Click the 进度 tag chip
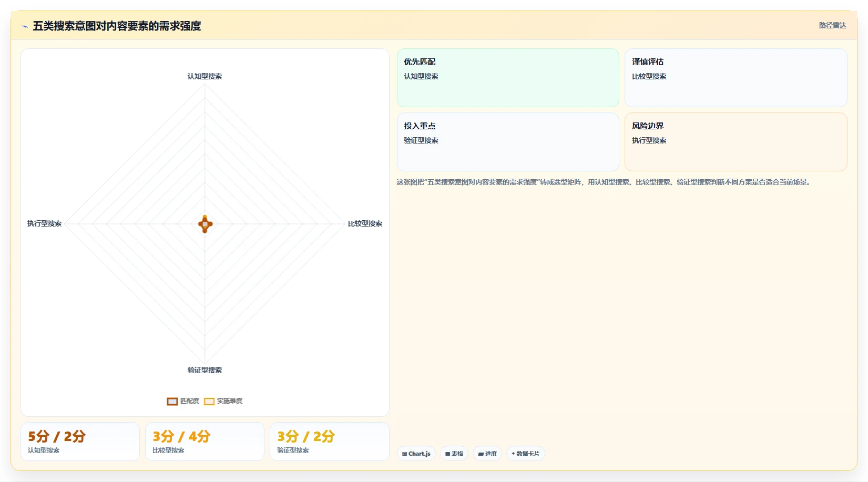Image resolution: width=868 pixels, height=482 pixels. coord(487,454)
